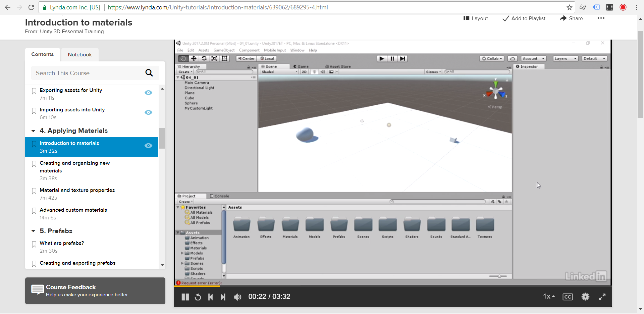Screen dimensions: 644x314
Task: Click Layout button
Action: (476, 18)
